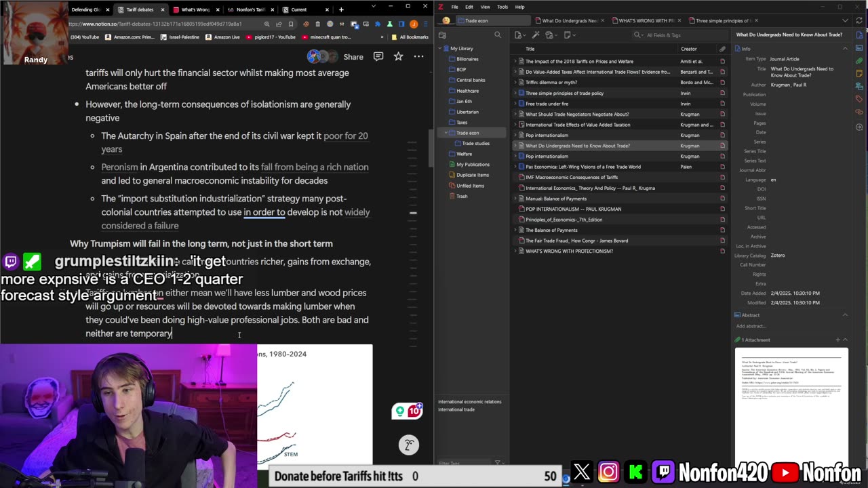
Task: Expand the Pop internationalism book item by Krugman
Action: [515, 157]
